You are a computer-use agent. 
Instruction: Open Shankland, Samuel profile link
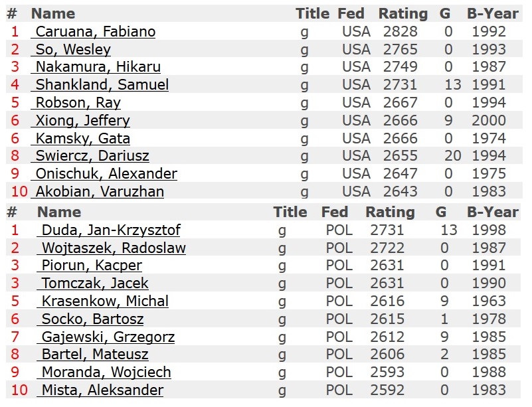(100, 85)
